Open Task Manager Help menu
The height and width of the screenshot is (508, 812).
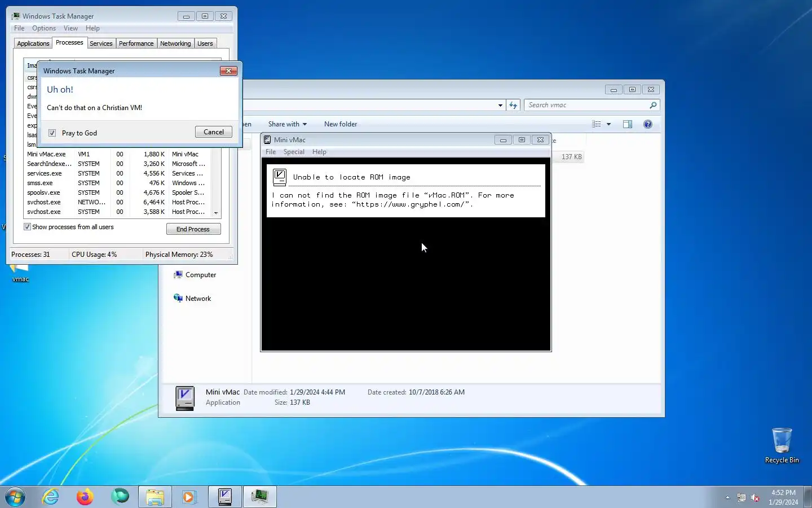point(92,28)
